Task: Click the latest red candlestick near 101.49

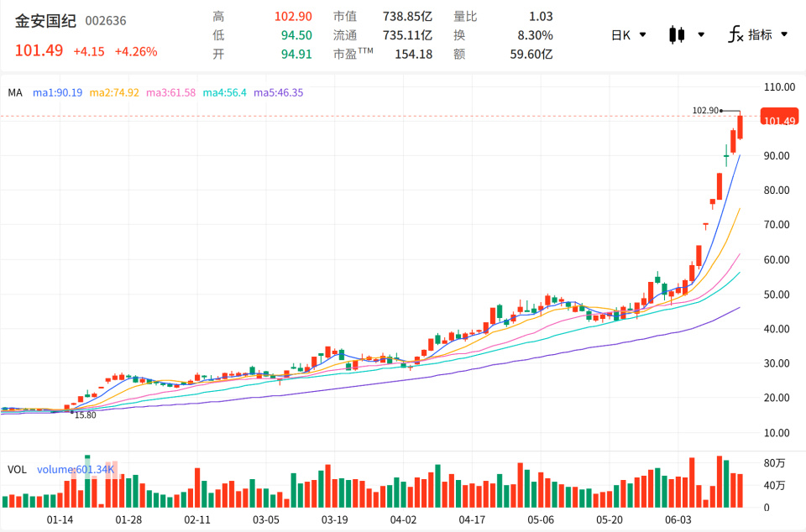Action: click(741, 127)
